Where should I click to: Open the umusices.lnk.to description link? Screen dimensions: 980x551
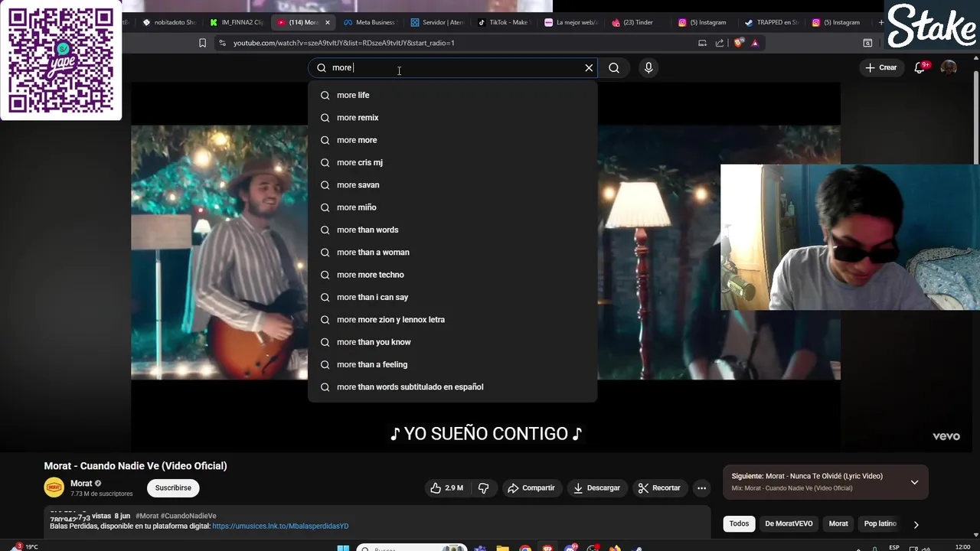click(x=280, y=527)
